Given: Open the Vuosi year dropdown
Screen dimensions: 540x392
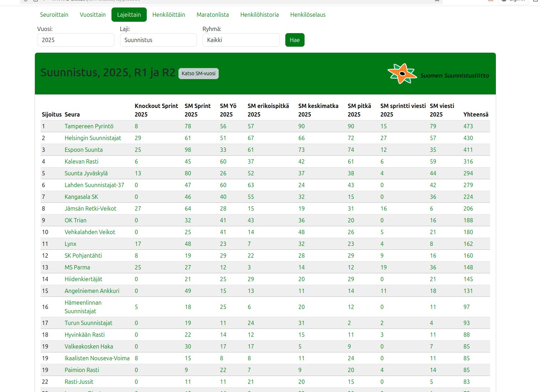Looking at the screenshot, I should 76,40.
